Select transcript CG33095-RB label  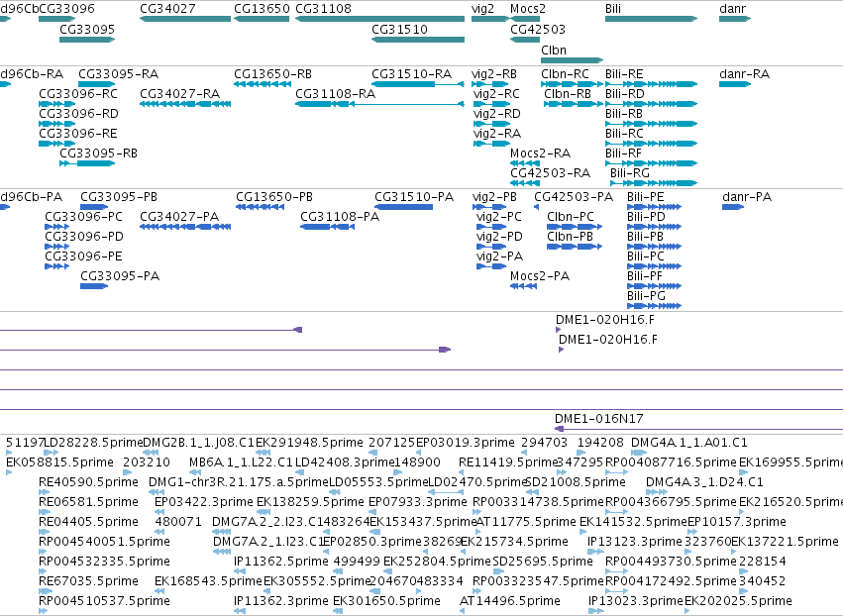tap(98, 154)
